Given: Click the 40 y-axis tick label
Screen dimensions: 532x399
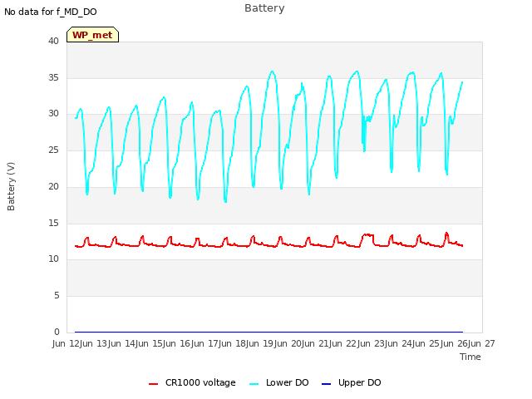Looking at the screenshot, I should [x=53, y=41].
